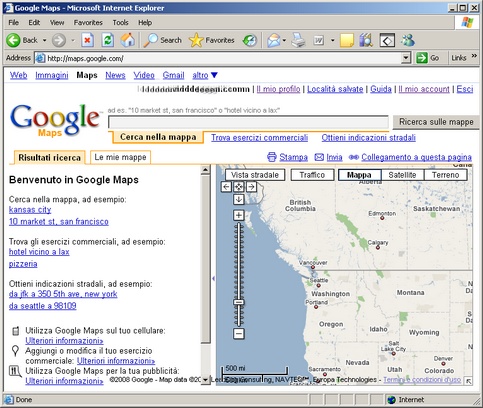Pan the map left with arrow

point(226,187)
